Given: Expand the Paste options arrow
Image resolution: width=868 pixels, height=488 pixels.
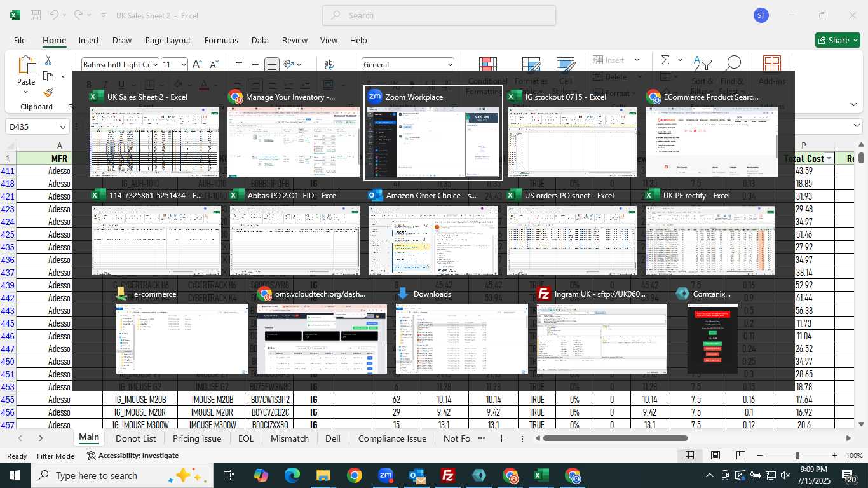Looking at the screenshot, I should point(26,92).
